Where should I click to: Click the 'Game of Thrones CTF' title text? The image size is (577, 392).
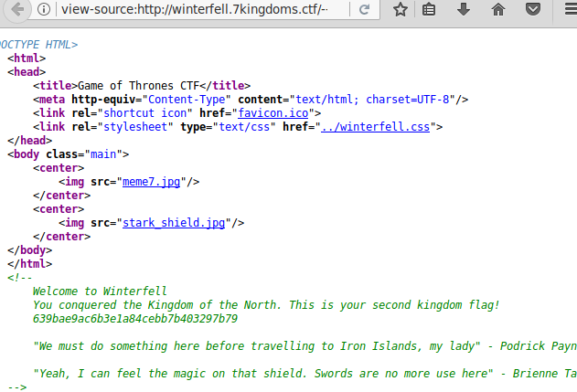point(138,86)
